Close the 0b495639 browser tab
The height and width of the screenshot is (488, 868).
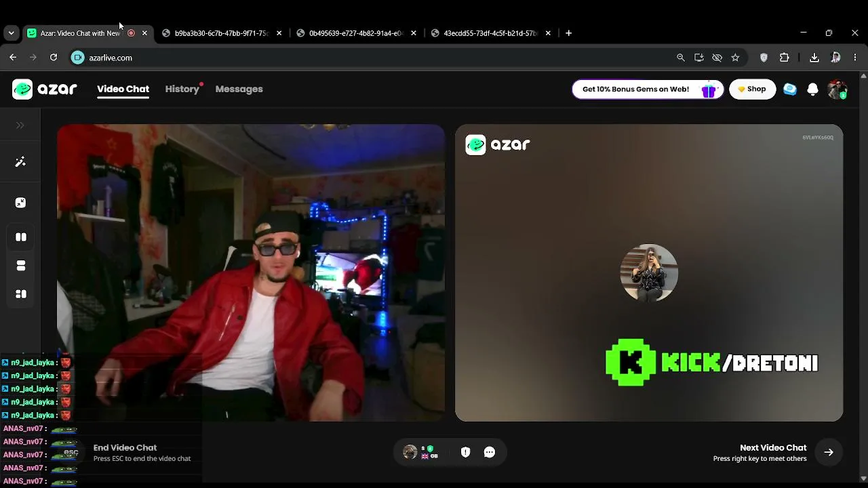point(414,33)
